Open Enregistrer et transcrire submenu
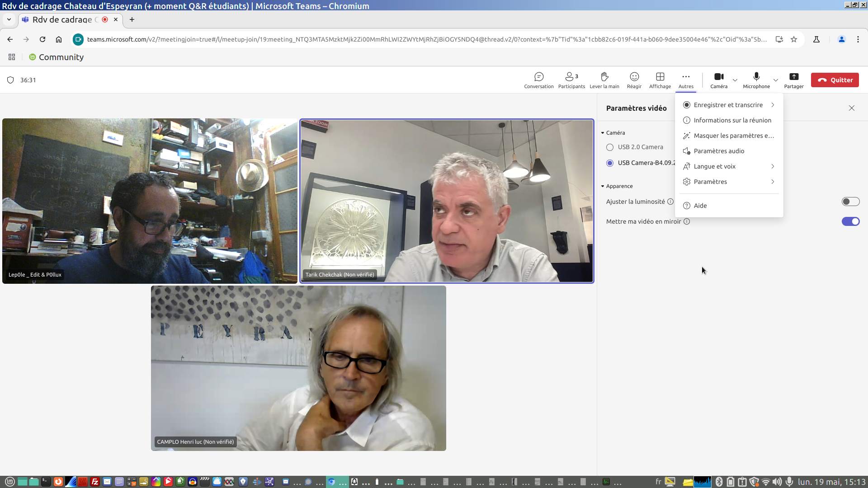Screen dimensions: 868x488 pyautogui.click(x=729, y=105)
